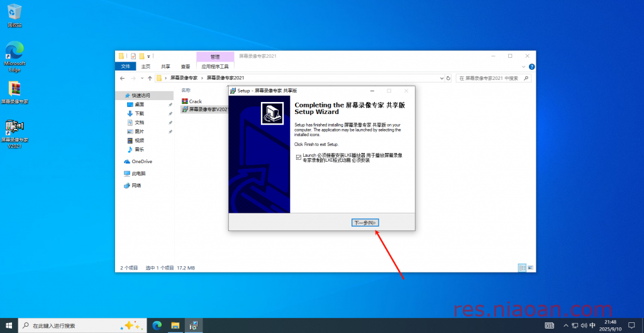This screenshot has height=333, width=644.
Task: Click the 管理 contextual tab header
Action: click(x=215, y=56)
